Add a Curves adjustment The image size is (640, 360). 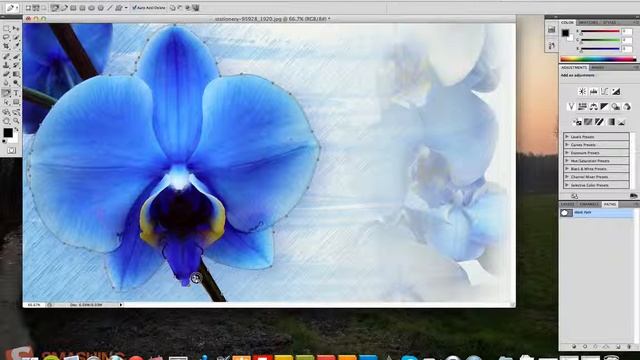[x=604, y=91]
